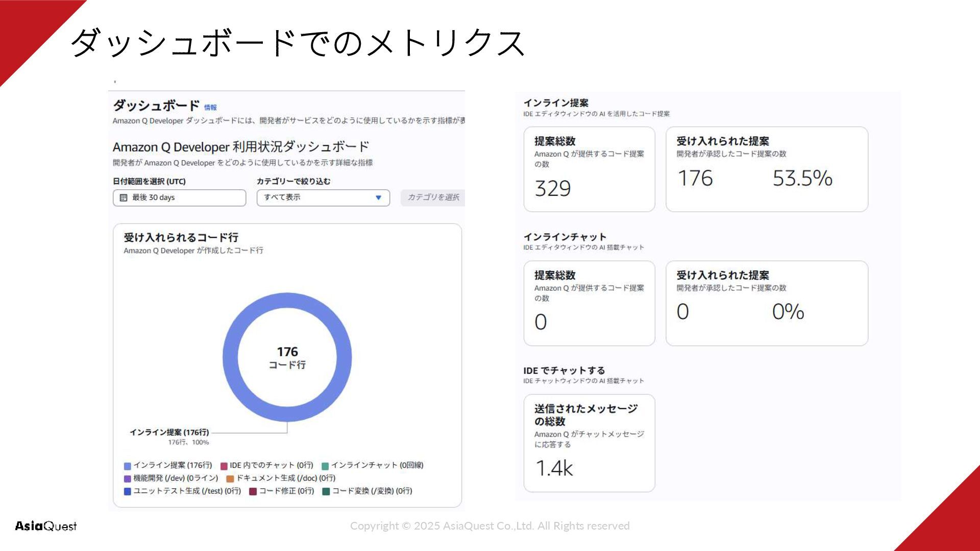Select legend text インラインチャット (0回線)
The height and width of the screenshot is (551, 980).
(x=377, y=465)
